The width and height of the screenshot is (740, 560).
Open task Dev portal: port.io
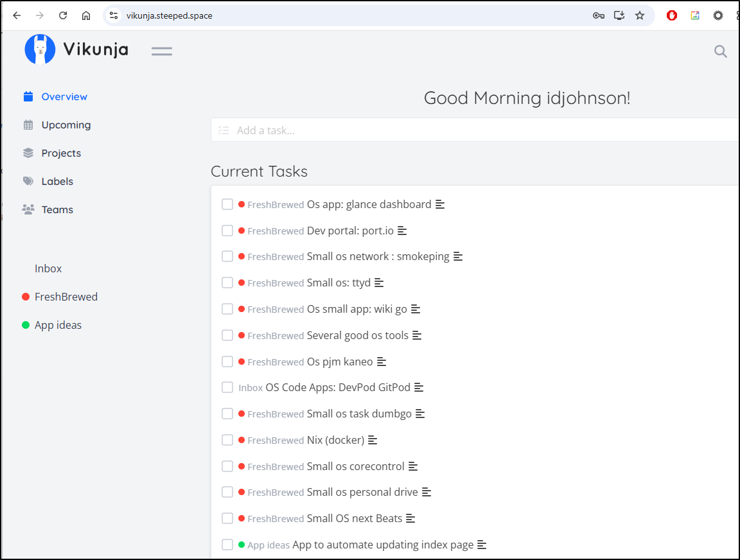pyautogui.click(x=350, y=231)
